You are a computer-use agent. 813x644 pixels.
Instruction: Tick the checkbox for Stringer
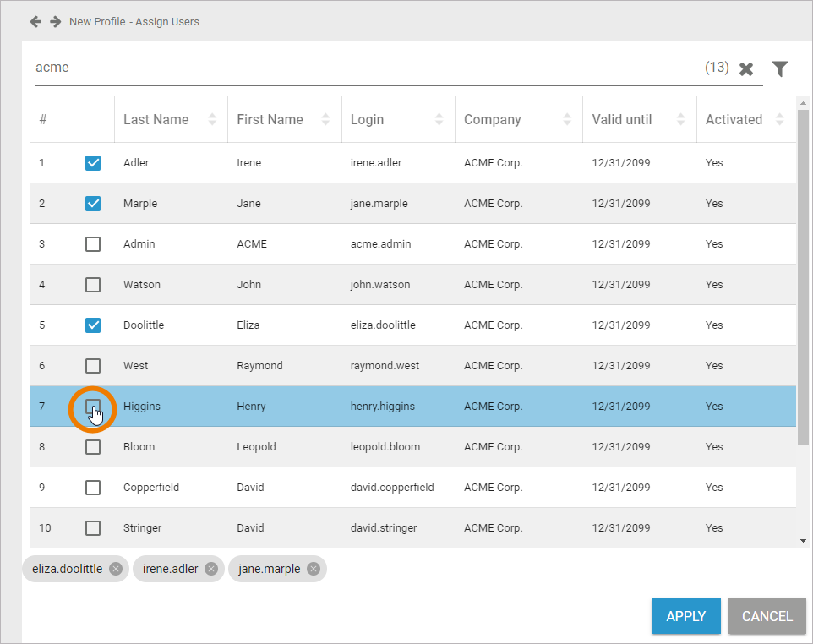[93, 528]
